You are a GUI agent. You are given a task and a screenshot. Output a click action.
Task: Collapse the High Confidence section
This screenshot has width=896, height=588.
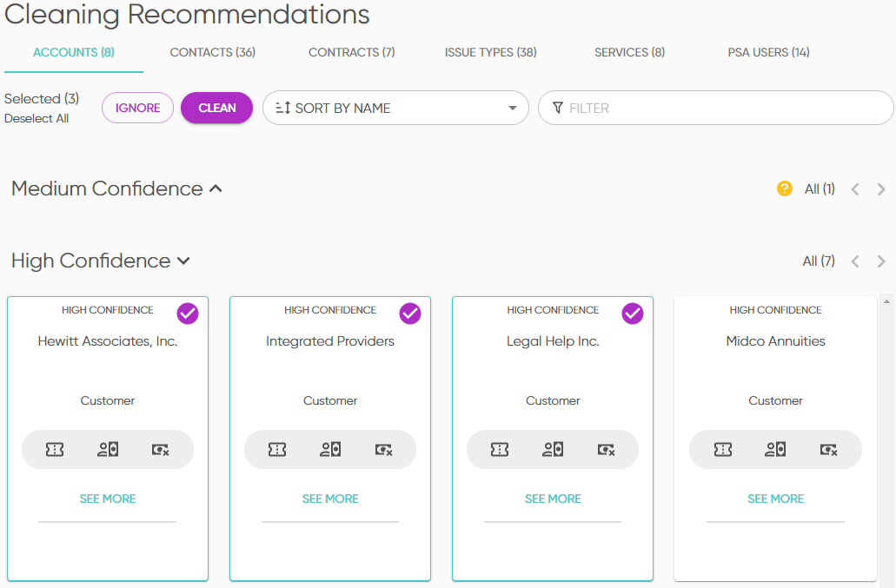point(183,261)
